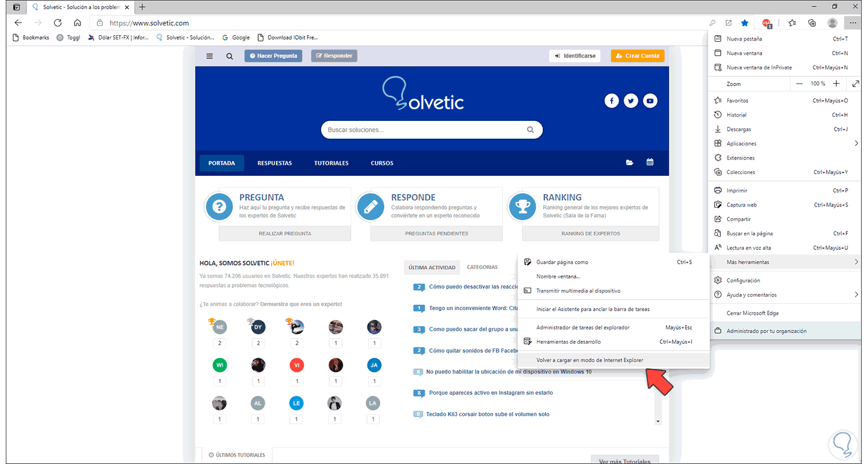Open link Porque apareces activo en Instagram sin estarlo
Screen dimensions: 868x464
[491, 393]
